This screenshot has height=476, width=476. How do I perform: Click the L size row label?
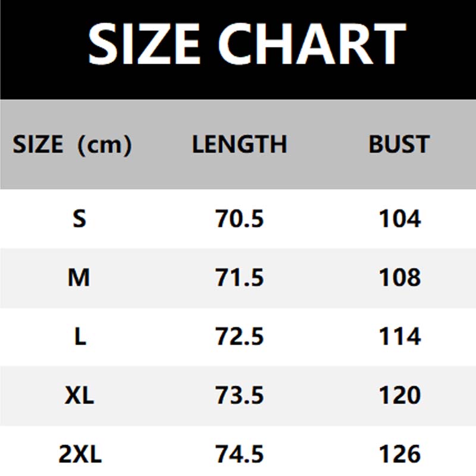[80, 337]
